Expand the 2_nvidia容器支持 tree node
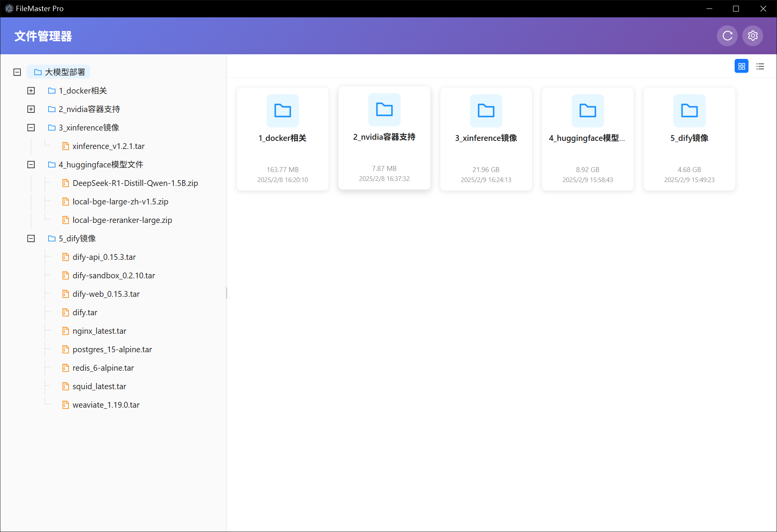 click(31, 109)
